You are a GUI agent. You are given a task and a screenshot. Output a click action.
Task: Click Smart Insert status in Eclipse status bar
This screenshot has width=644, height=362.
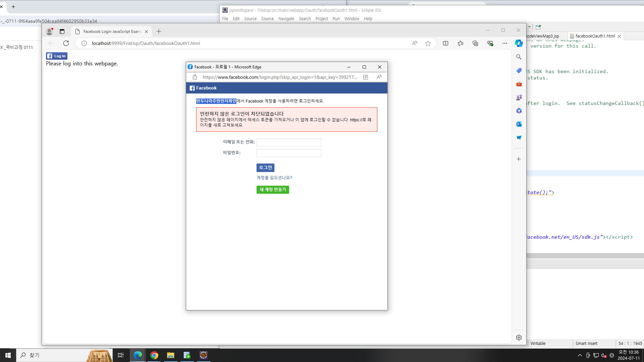(586, 344)
